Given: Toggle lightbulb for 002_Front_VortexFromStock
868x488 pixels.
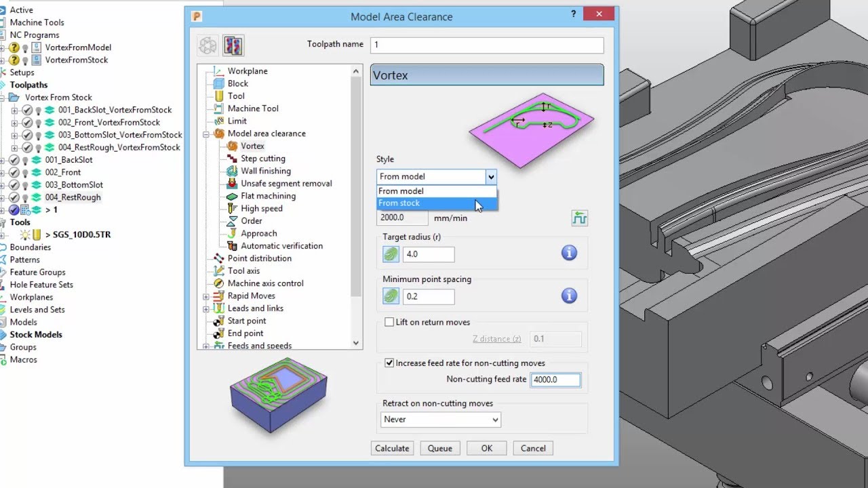Looking at the screenshot, I should coord(39,123).
